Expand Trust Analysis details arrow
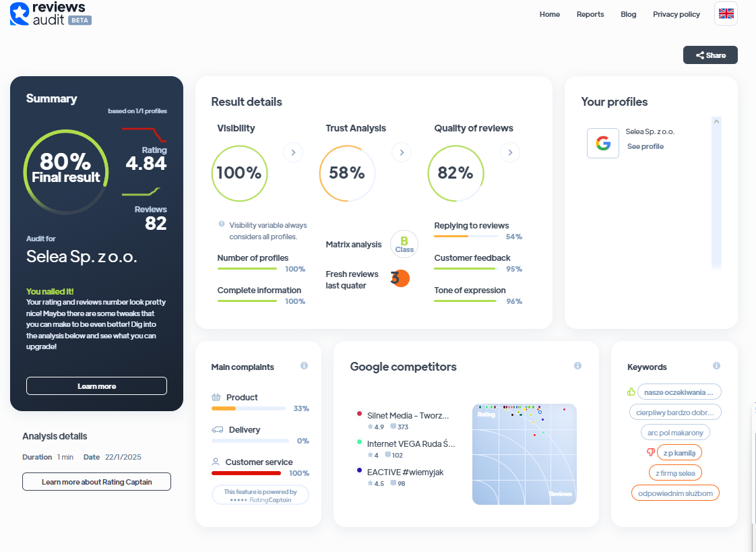The height and width of the screenshot is (552, 756). coord(402,152)
